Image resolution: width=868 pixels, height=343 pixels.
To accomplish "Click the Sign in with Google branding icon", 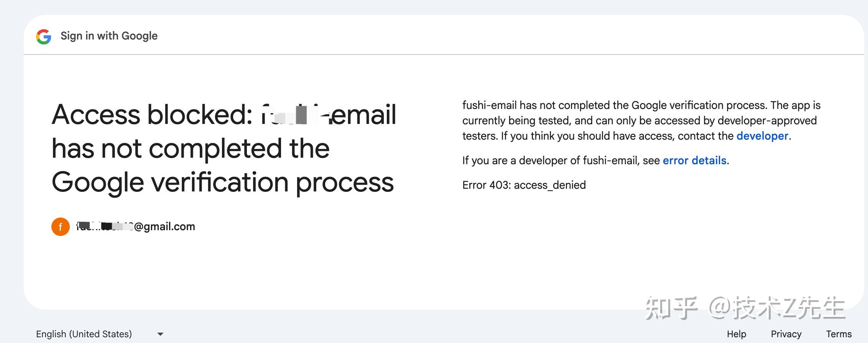I will click(44, 36).
